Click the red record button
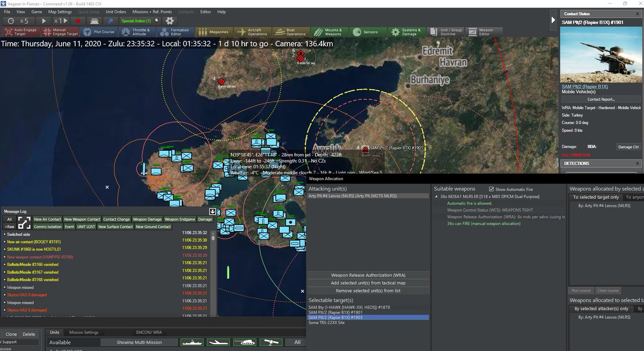 tap(78, 21)
